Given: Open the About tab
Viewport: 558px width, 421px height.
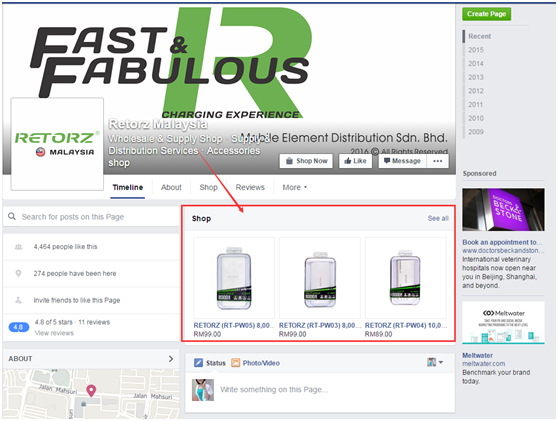Looking at the screenshot, I should coord(171,187).
